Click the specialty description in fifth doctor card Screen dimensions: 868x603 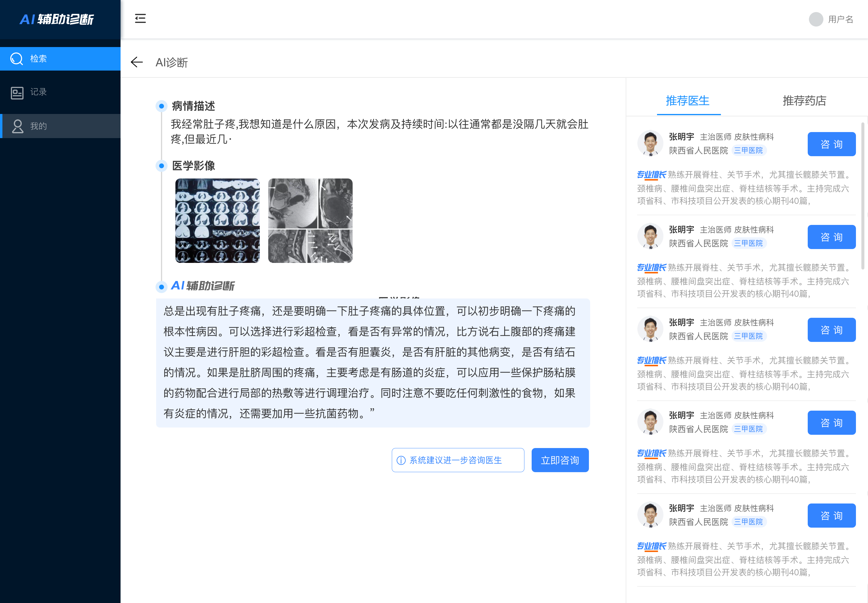coord(743,559)
